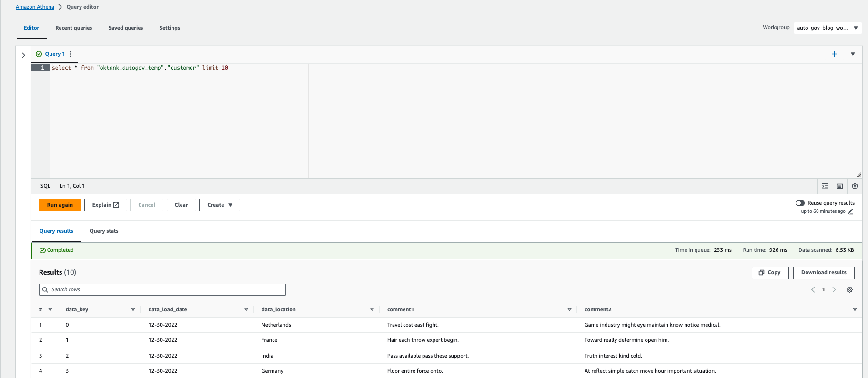Screen dimensions: 868x378
Task: Switch to the Query stats tab
Action: 104,231
